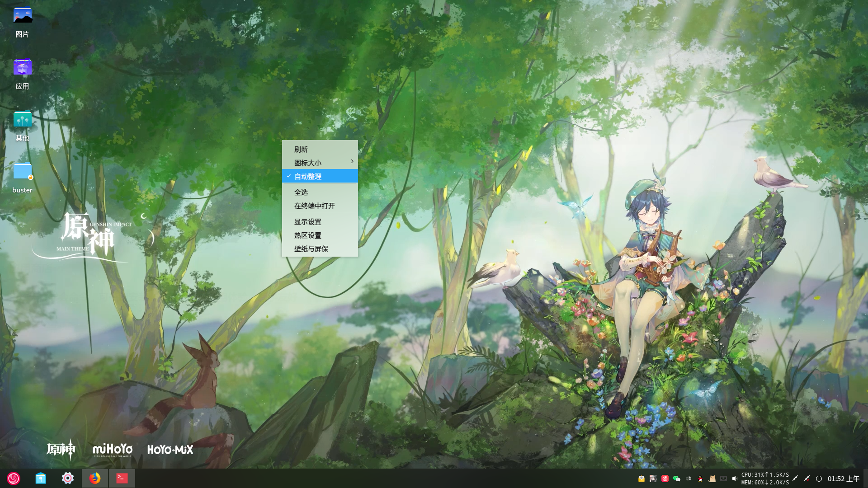Open the volume speaker tray icon
This screenshot has width=868, height=488.
735,479
